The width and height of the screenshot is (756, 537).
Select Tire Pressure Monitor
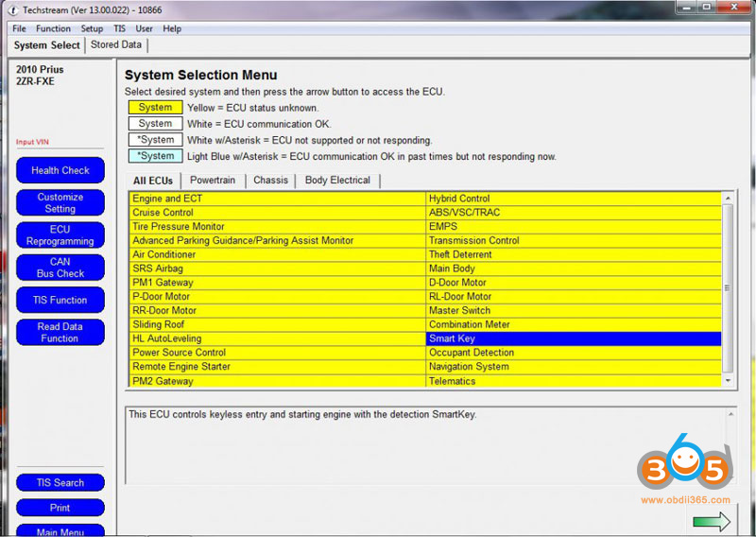pos(277,226)
